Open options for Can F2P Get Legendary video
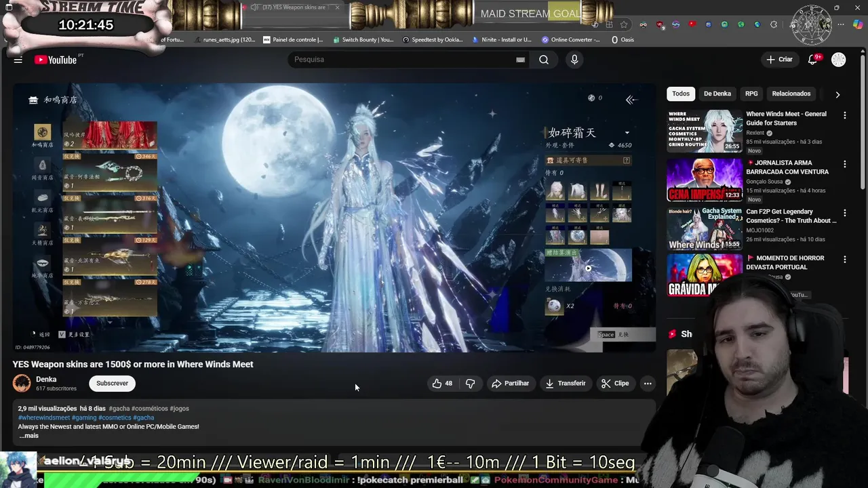Image resolution: width=868 pixels, height=488 pixels. pos(845,213)
